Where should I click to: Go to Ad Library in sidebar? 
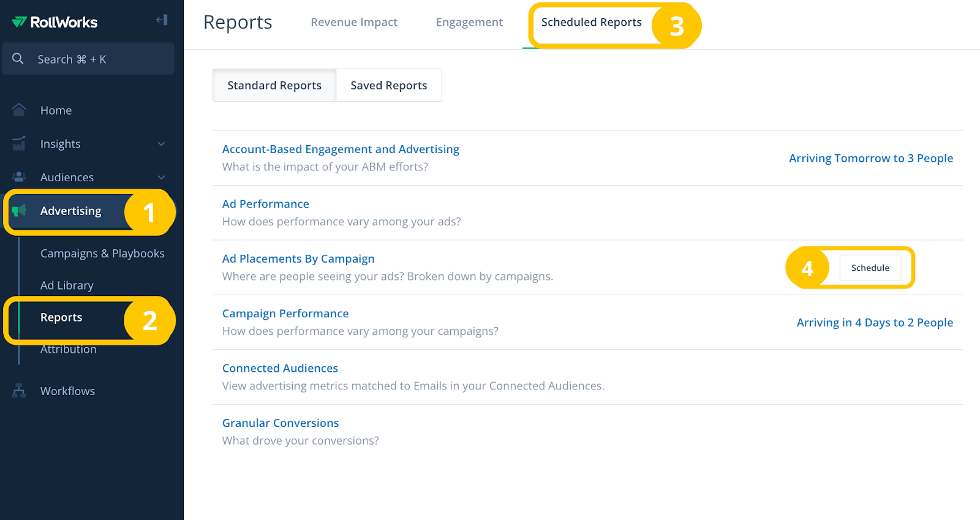(67, 285)
